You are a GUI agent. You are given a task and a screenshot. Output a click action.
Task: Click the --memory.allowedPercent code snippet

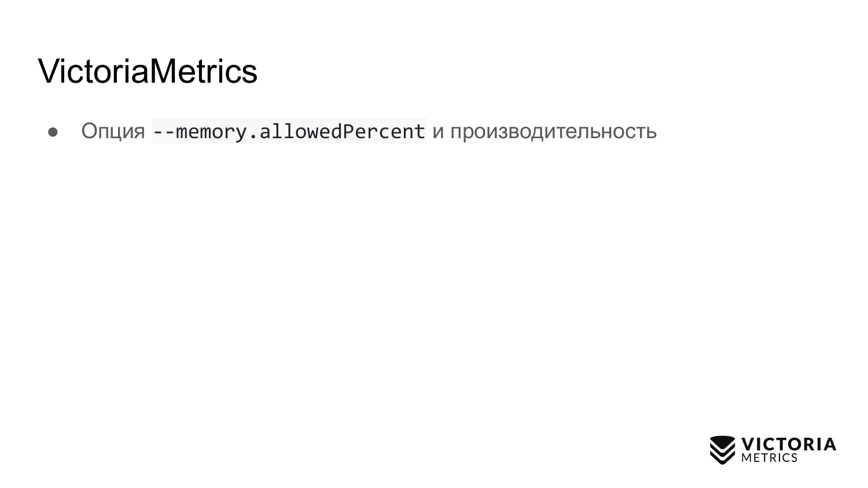pos(289,131)
